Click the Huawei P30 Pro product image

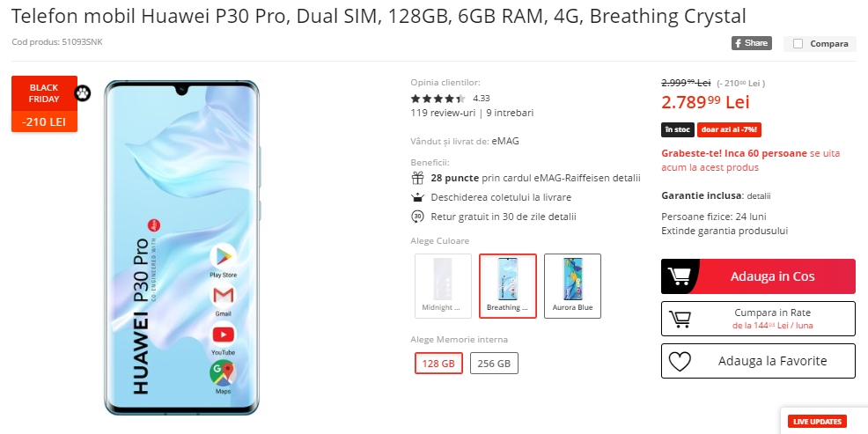[181, 247]
